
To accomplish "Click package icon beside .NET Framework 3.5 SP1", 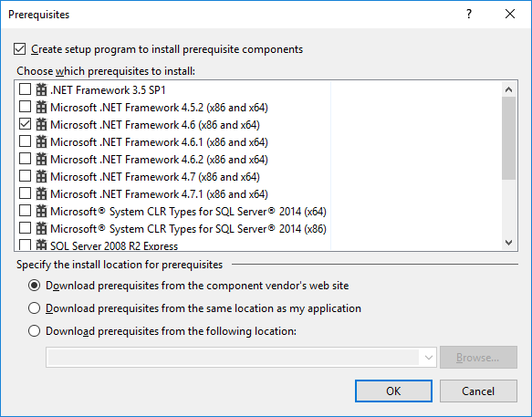I will pyautogui.click(x=41, y=89).
